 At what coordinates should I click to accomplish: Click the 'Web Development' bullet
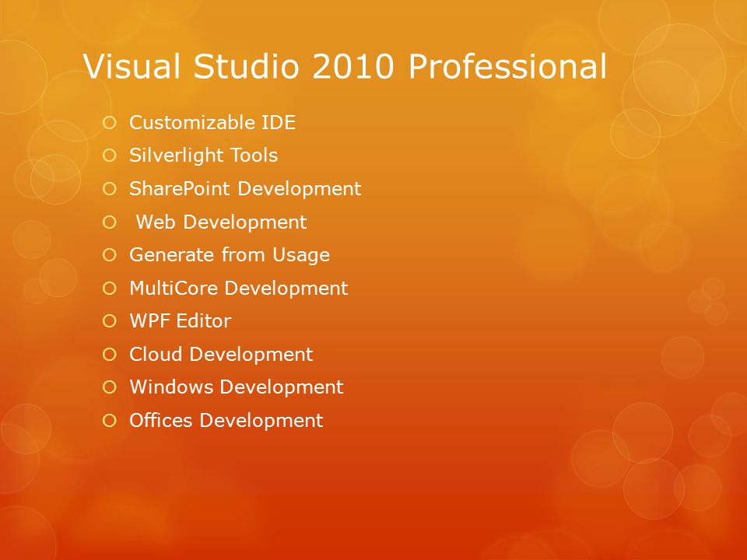222,222
